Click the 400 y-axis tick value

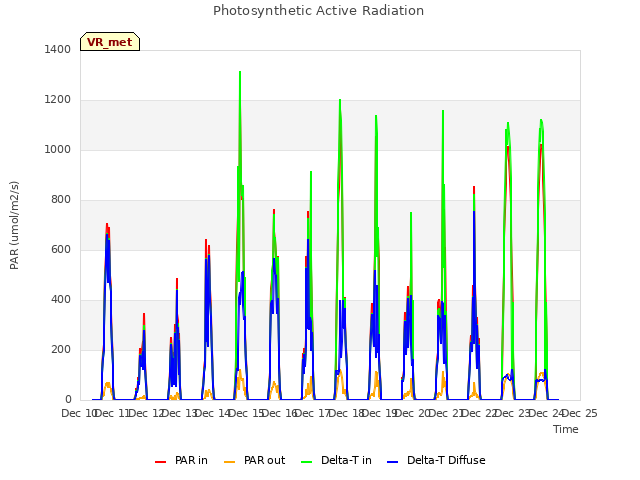[x=61, y=300]
